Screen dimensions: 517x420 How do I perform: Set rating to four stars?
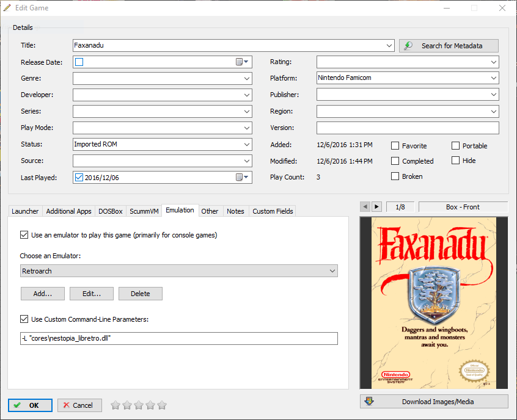tap(150, 405)
